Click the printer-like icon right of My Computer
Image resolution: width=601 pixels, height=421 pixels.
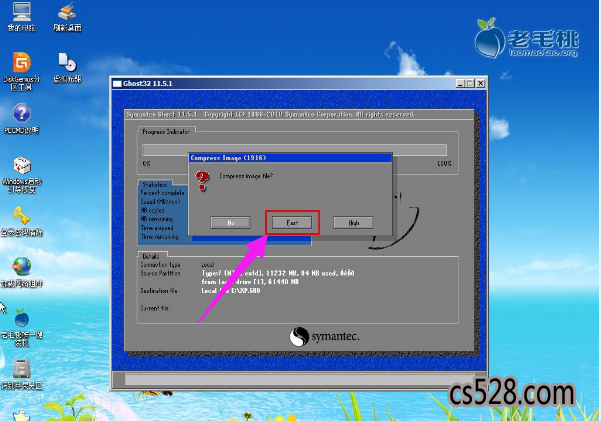pos(66,14)
